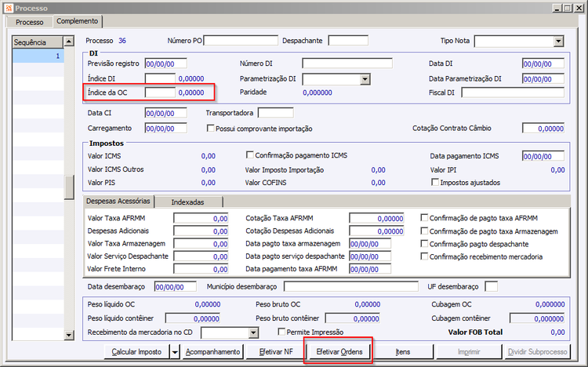Image resolution: width=588 pixels, height=367 pixels.
Task: Focus the Despachante input field
Action: [348, 41]
